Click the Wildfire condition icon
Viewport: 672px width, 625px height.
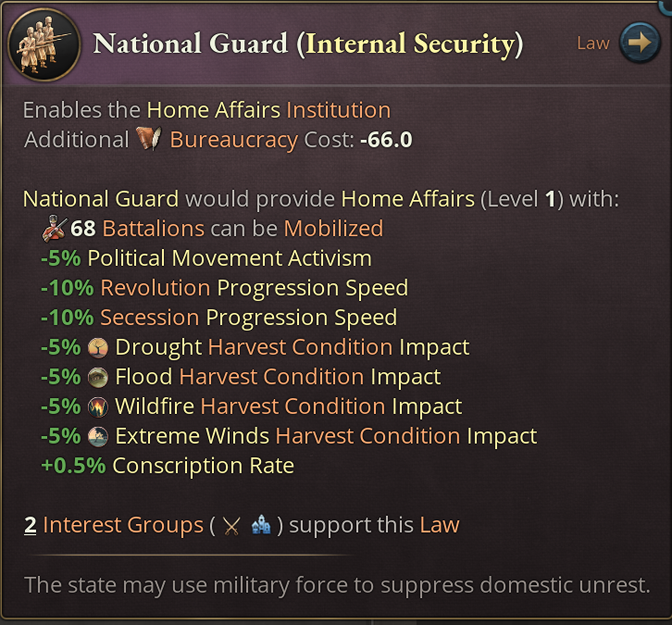97,406
